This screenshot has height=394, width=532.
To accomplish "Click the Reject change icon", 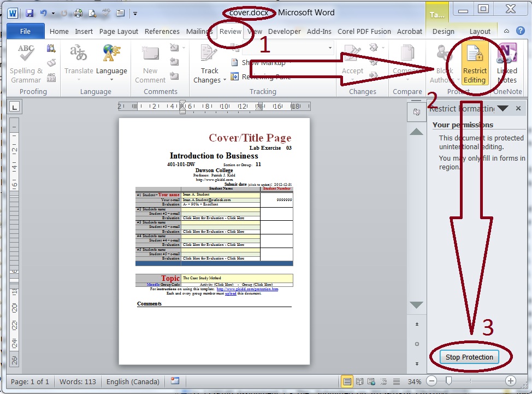I will [x=374, y=48].
